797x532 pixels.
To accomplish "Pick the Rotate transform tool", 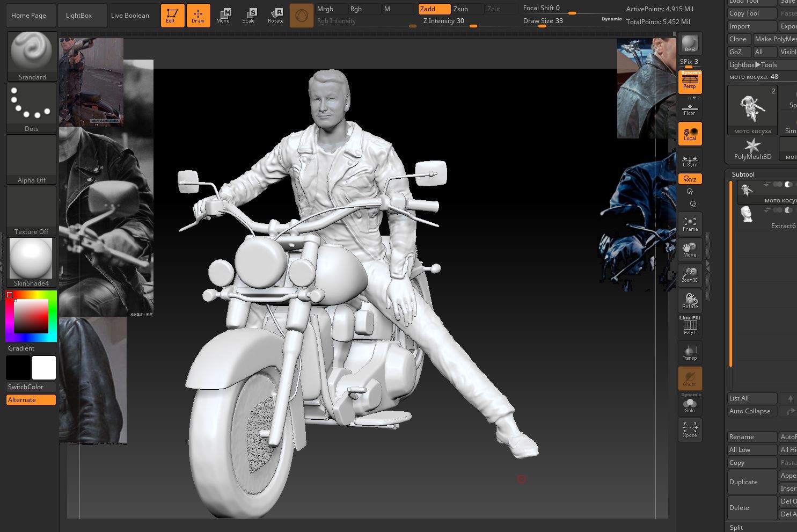I will 275,16.
